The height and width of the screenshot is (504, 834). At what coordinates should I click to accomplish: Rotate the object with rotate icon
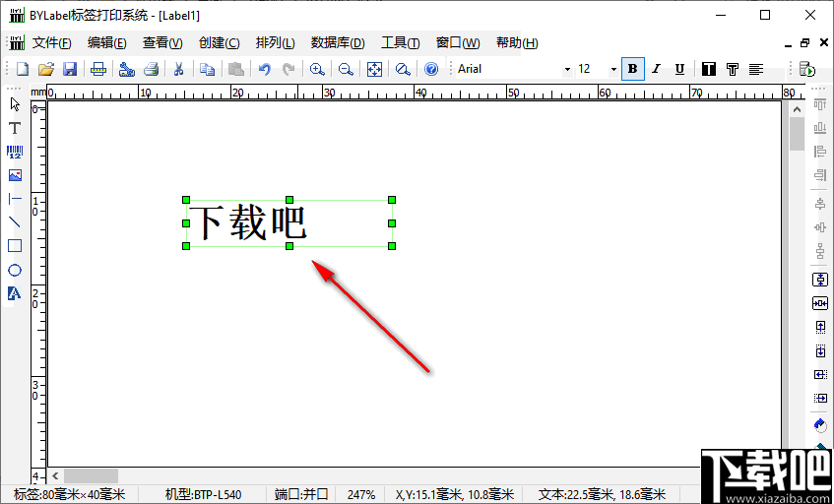820,424
